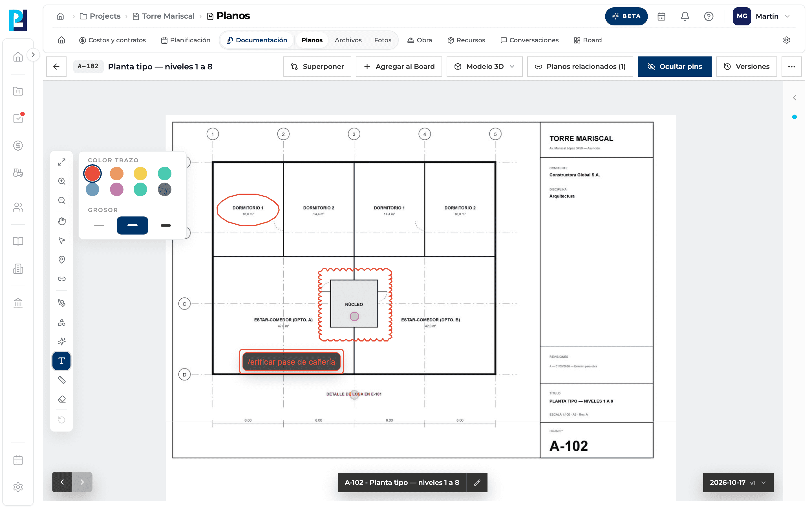Screen dimensions: 812x508
Task: Open the version date 2026-10-17 dropdown
Action: pyautogui.click(x=738, y=483)
